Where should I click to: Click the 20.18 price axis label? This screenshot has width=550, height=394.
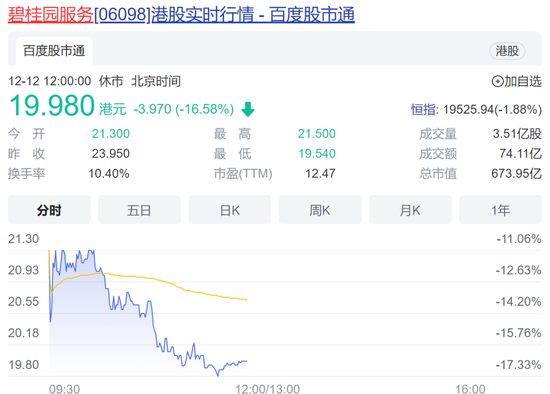[24, 333]
